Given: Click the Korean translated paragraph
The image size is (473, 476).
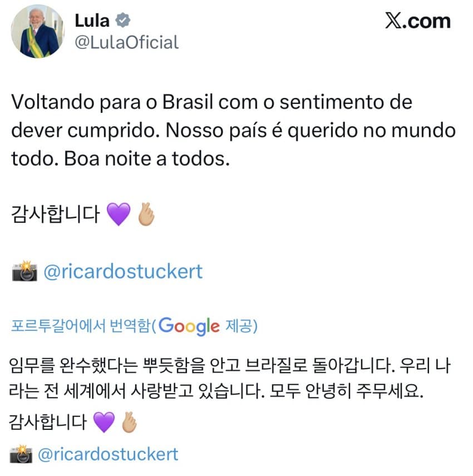Looking at the screenshot, I should click(229, 378).
